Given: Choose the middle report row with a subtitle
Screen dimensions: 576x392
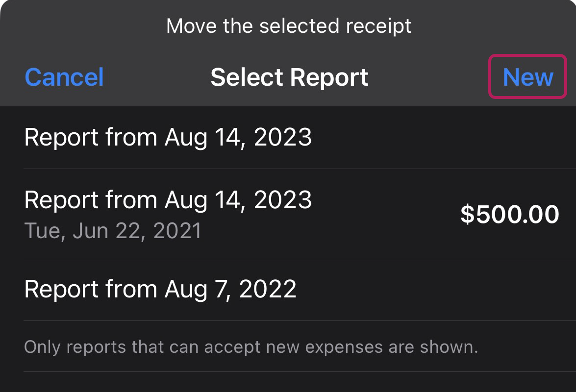Looking at the screenshot, I should click(x=288, y=214).
